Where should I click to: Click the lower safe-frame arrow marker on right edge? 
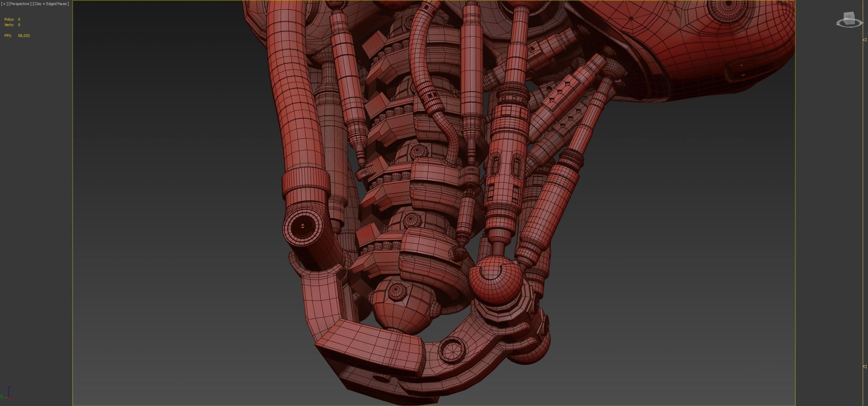click(865, 367)
